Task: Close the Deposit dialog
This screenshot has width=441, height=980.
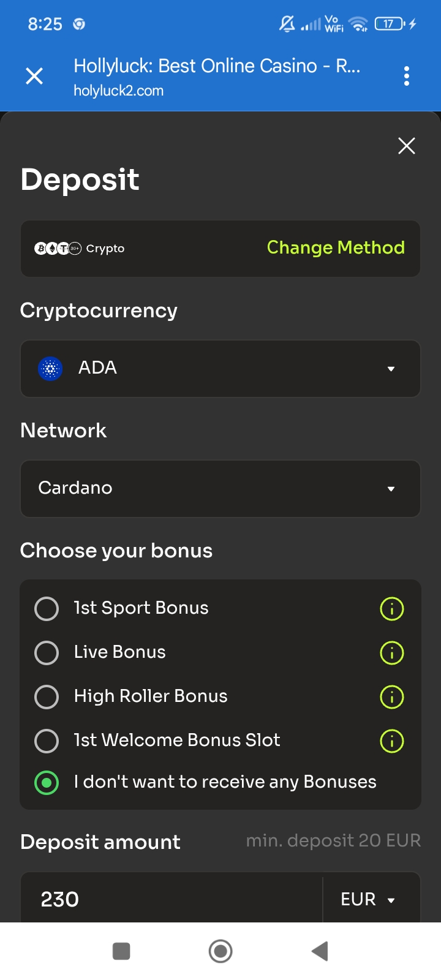Action: coord(407,146)
